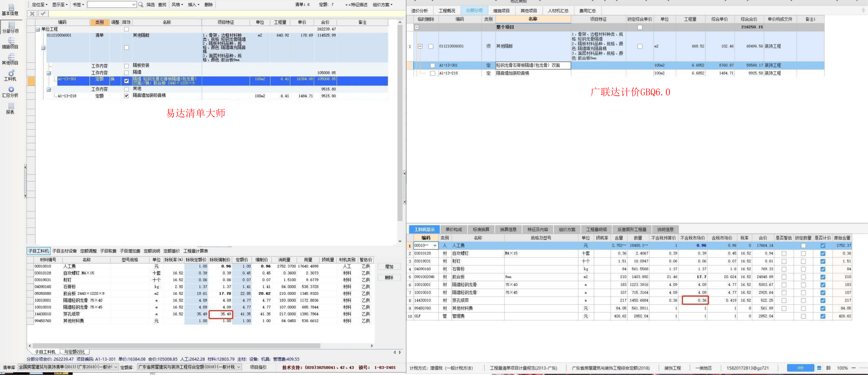The image size is (868, 375).
Task: Click the 删除 button beside material table
Action: [x=389, y=278]
